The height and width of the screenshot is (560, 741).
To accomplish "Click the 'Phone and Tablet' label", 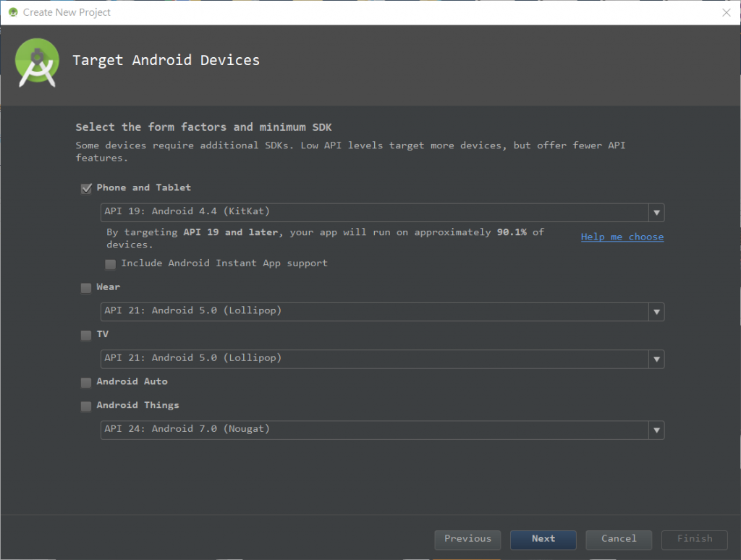I will coord(144,187).
